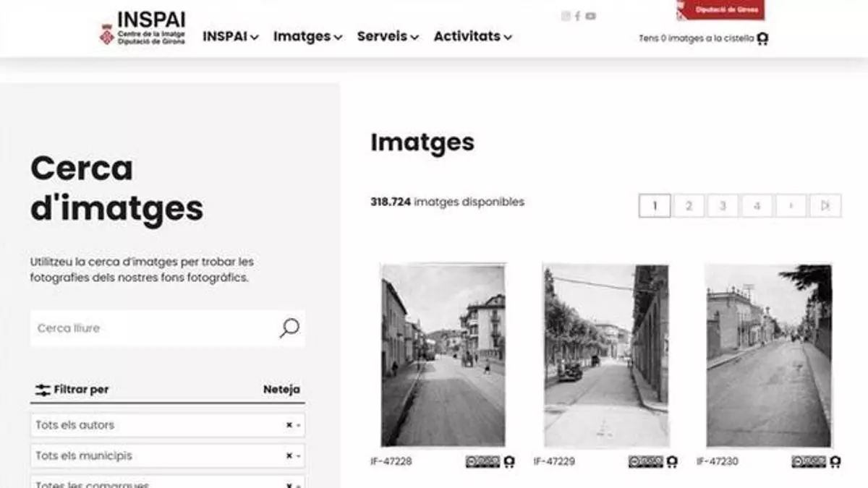Open the Instagram social icon

point(566,16)
